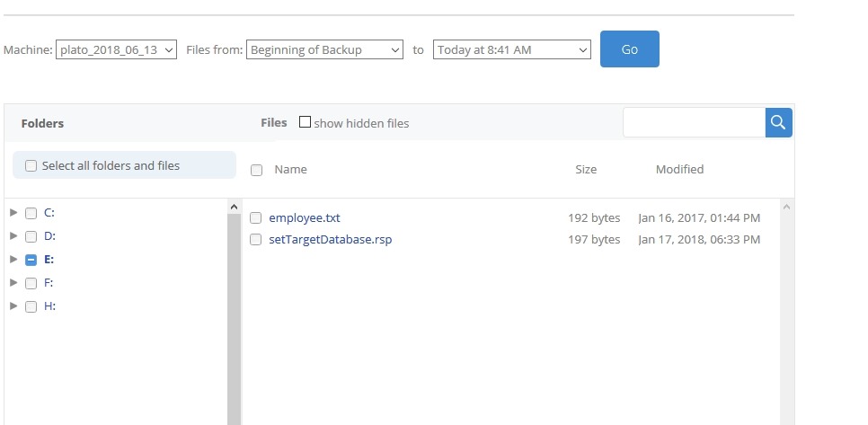Open the Today at 8:41 AM dropdown

click(511, 50)
